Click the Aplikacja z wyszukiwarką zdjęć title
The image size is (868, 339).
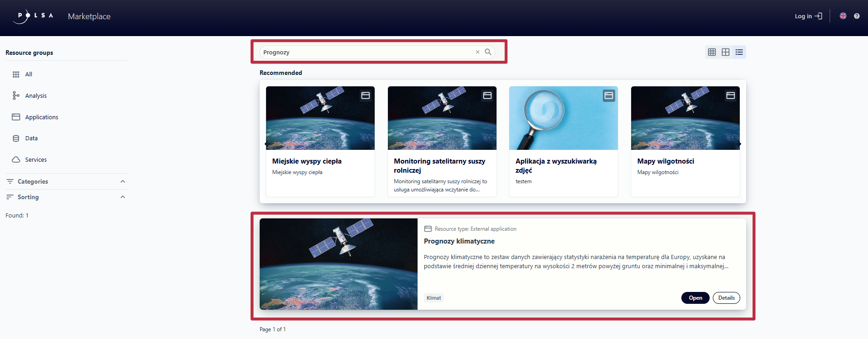pos(556,166)
